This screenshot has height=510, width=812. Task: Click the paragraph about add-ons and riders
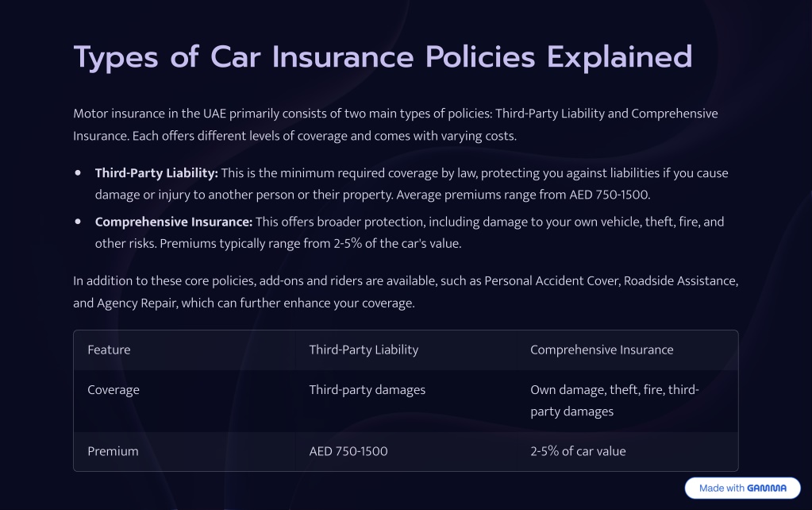click(x=406, y=292)
